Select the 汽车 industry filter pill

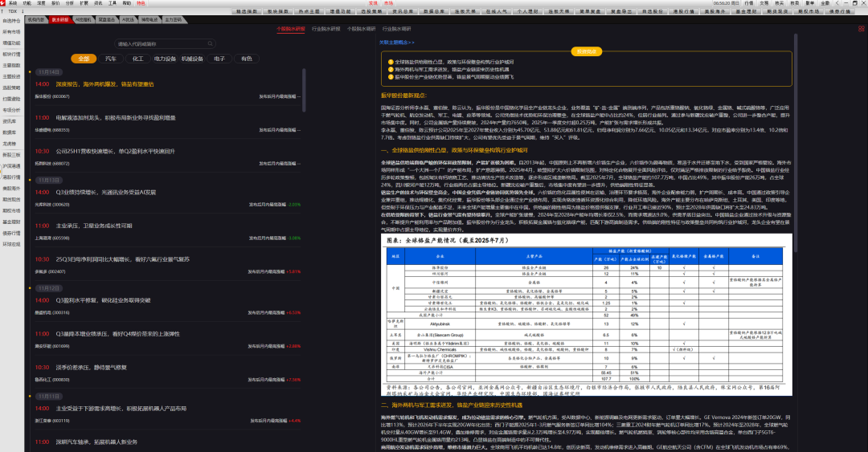click(x=111, y=59)
